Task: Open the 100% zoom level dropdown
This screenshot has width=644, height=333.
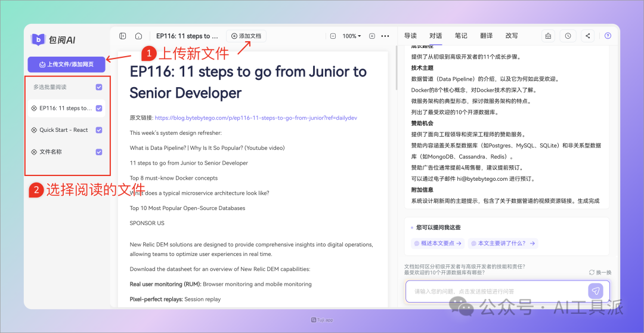Action: click(x=352, y=36)
